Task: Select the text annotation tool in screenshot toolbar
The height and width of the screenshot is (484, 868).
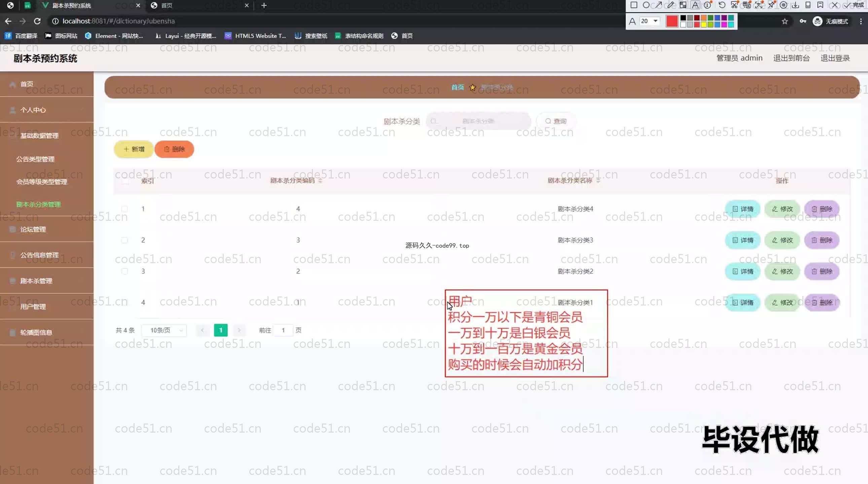Action: (x=695, y=5)
